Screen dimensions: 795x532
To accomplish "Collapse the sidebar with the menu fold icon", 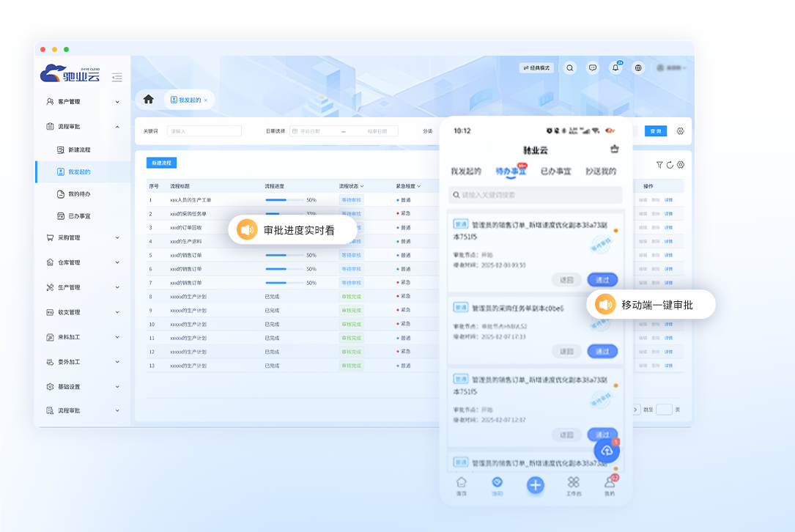I will tap(117, 77).
